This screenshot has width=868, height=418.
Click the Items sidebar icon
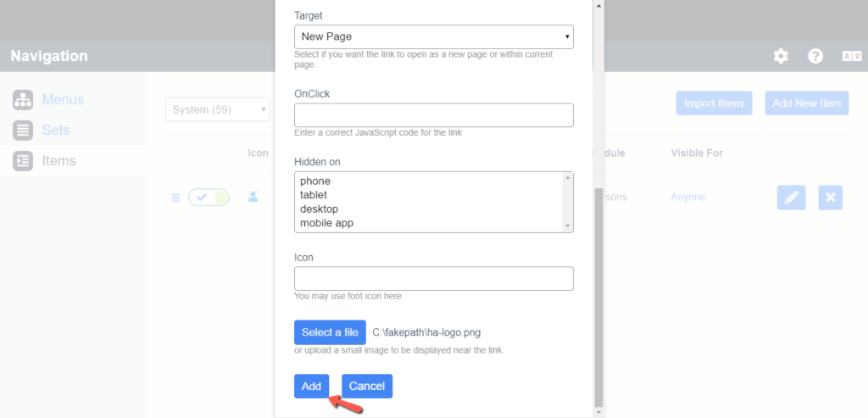click(23, 160)
